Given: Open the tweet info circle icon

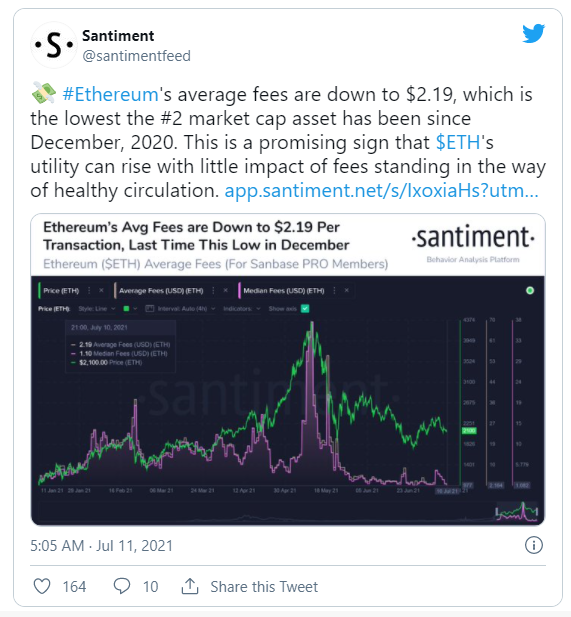Looking at the screenshot, I should point(534,545).
